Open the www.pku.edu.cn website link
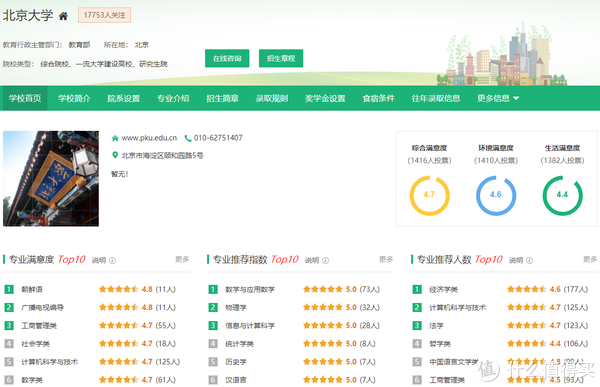Screen dimensions: 600x387 coord(149,138)
